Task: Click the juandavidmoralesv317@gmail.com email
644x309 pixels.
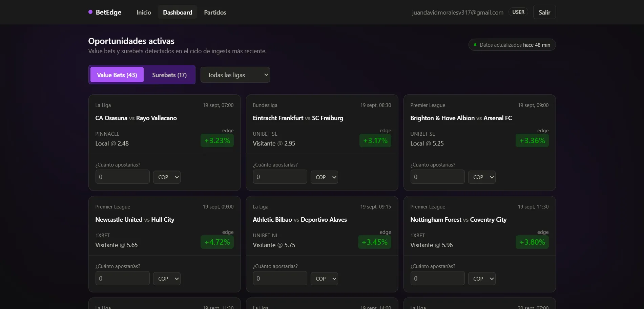Action: pyautogui.click(x=458, y=13)
